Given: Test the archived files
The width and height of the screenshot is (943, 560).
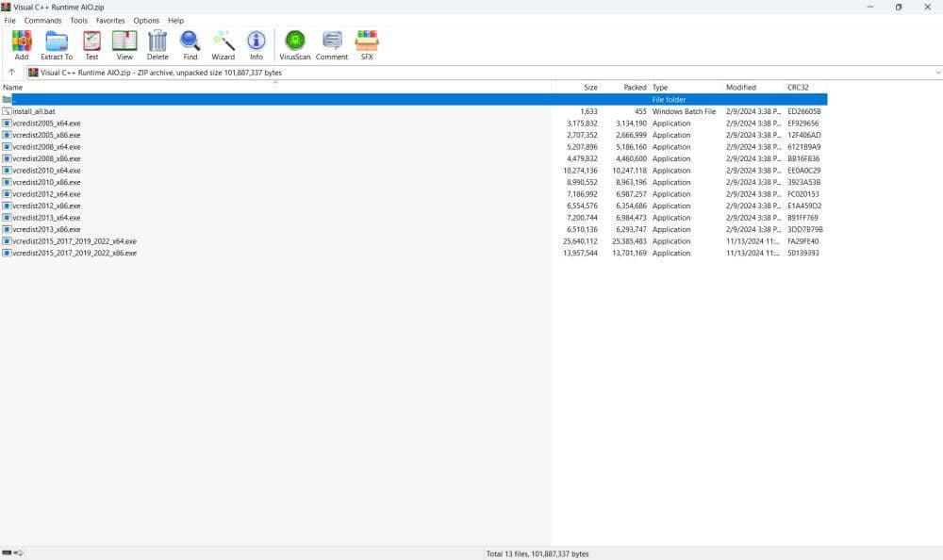Looking at the screenshot, I should point(91,42).
